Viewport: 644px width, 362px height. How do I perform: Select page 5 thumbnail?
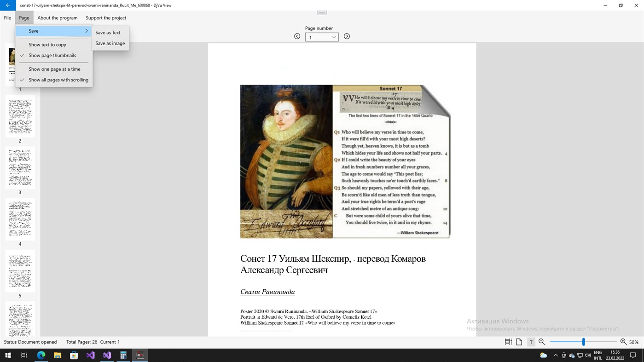click(20, 270)
